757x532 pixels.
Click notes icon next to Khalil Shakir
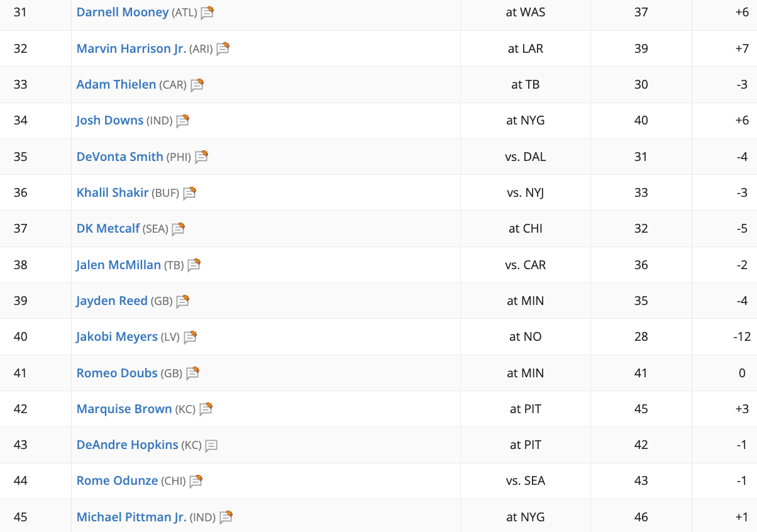[x=190, y=193]
